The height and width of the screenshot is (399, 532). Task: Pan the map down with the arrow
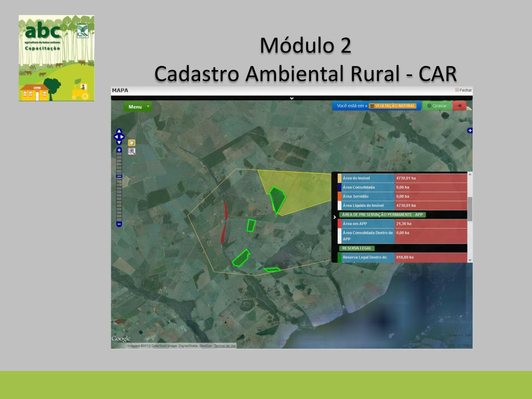click(x=119, y=142)
